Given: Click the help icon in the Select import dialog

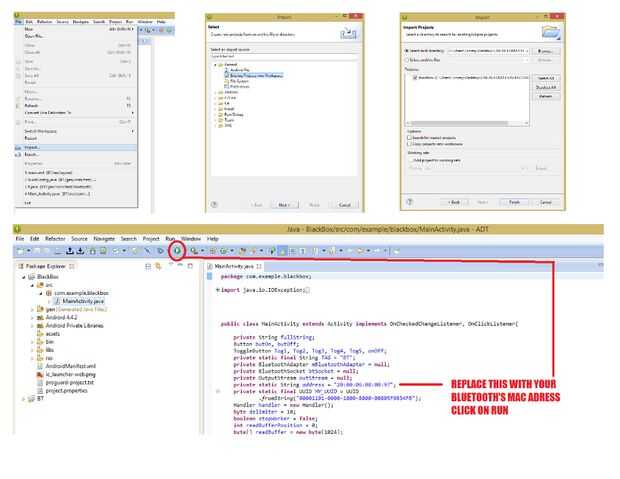Looking at the screenshot, I should (214, 204).
